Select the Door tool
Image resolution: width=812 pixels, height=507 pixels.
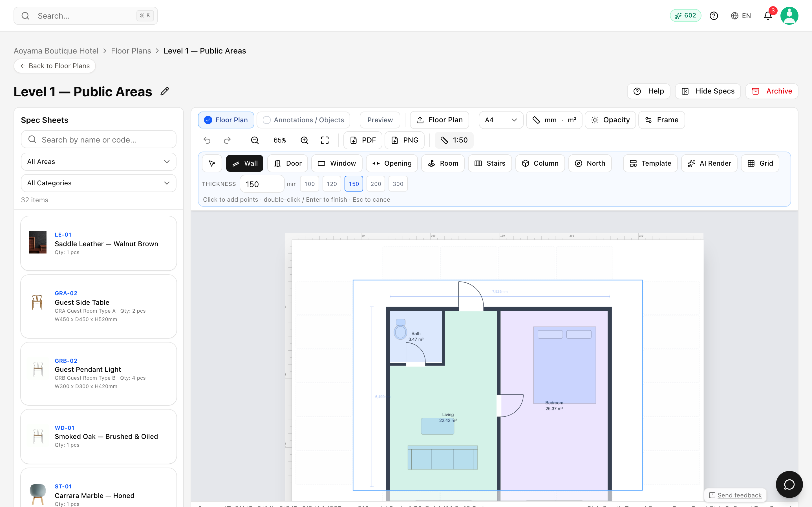288,163
